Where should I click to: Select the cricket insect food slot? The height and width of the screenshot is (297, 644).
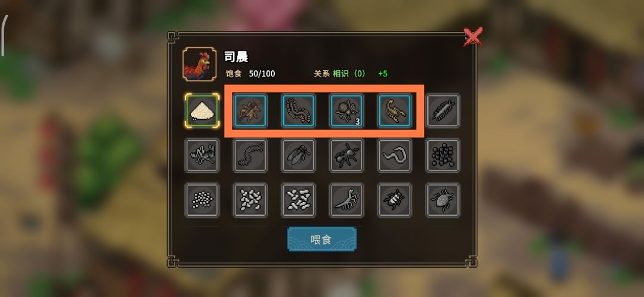(250, 110)
